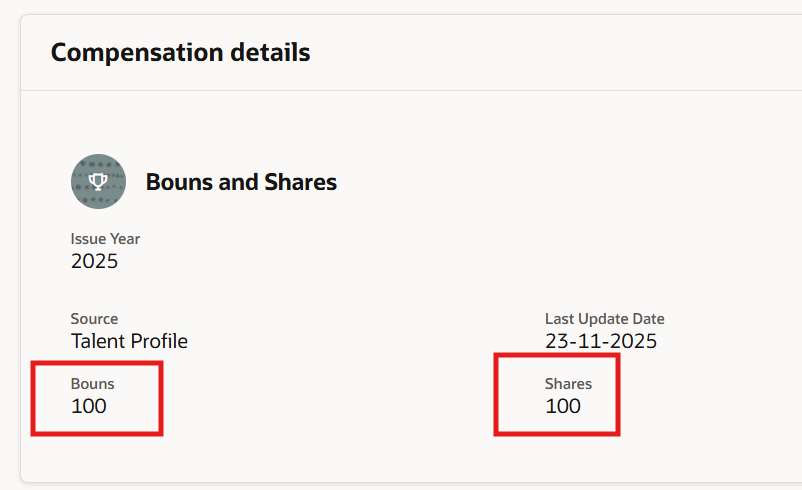802x490 pixels.
Task: Click the divider line below Compensation details
Action: (400, 91)
